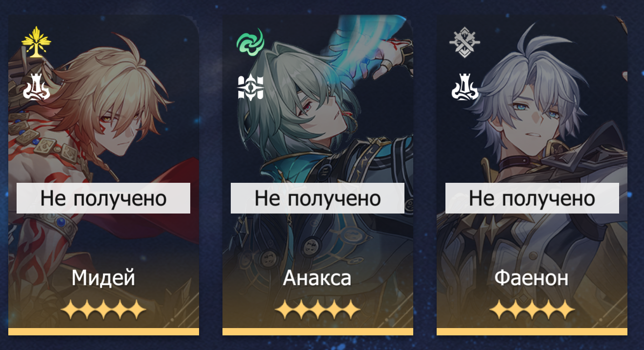Image resolution: width=644 pixels, height=350 pixels.
Task: Click the five-star rating under Мидей
Action: click(x=103, y=310)
